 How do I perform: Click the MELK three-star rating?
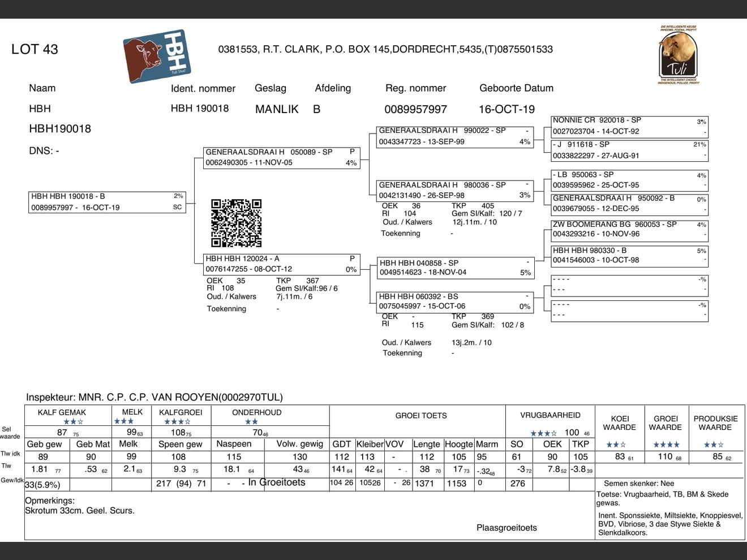124,421
